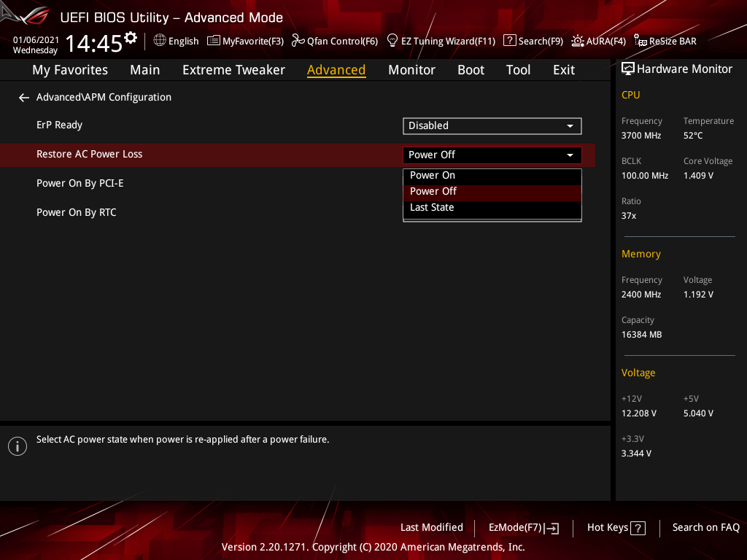747x560 pixels.
Task: Open the Tool tab
Action: click(x=518, y=70)
